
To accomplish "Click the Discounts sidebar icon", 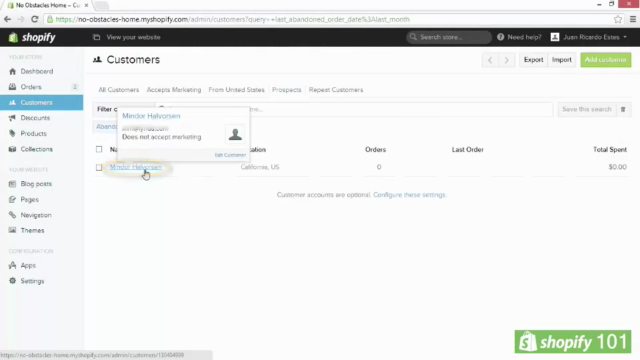I will pos(13,118).
